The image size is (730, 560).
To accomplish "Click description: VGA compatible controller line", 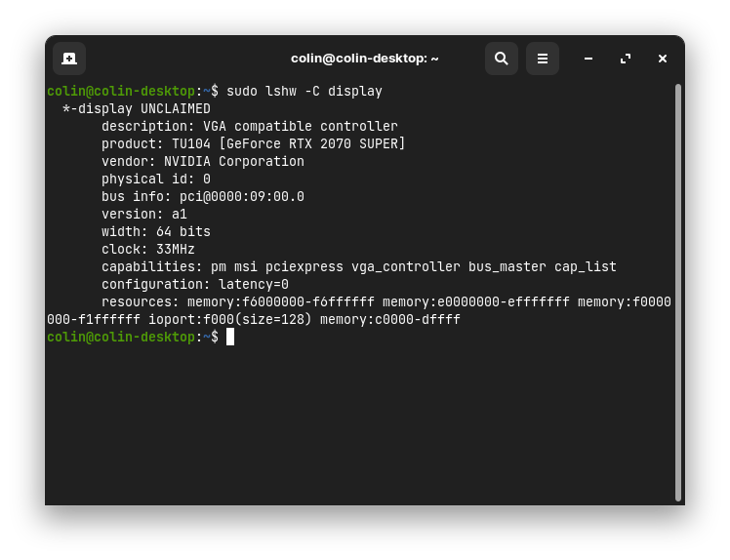I will pyautogui.click(x=250, y=127).
